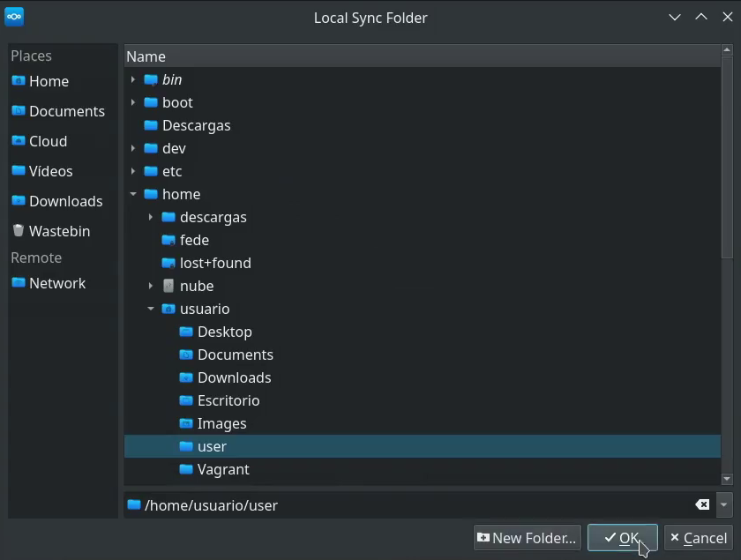Click the Network icon under Remote
This screenshot has width=741, height=560.
tap(19, 283)
